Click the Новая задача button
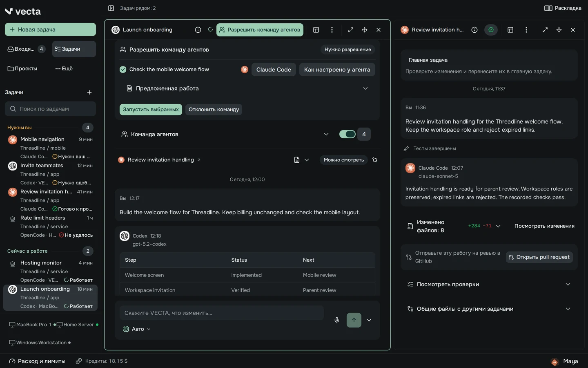 pos(50,29)
